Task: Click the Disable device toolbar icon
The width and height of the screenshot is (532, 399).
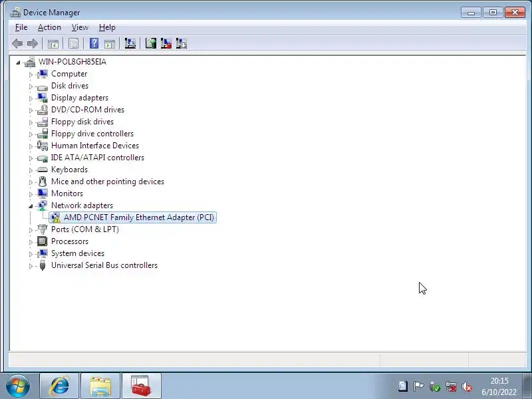Action: pyautogui.click(x=182, y=43)
